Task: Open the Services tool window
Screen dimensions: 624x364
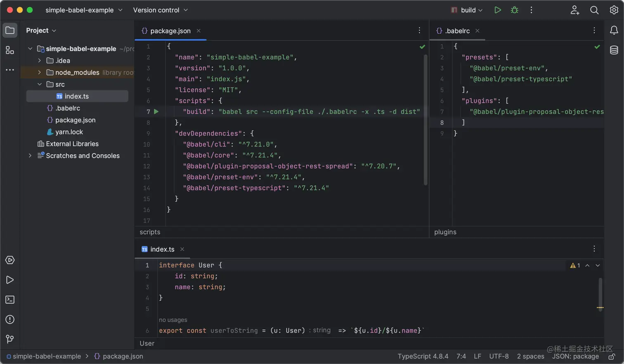Action: coord(10,260)
